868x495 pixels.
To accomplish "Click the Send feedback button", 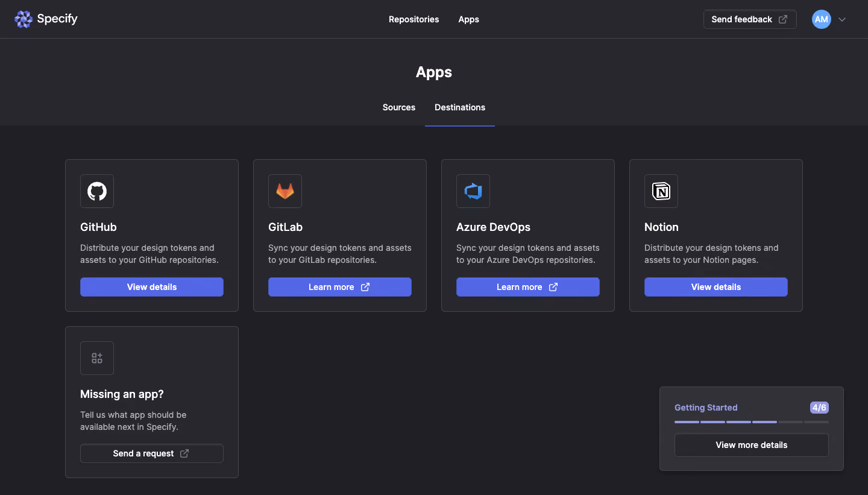I will point(750,19).
